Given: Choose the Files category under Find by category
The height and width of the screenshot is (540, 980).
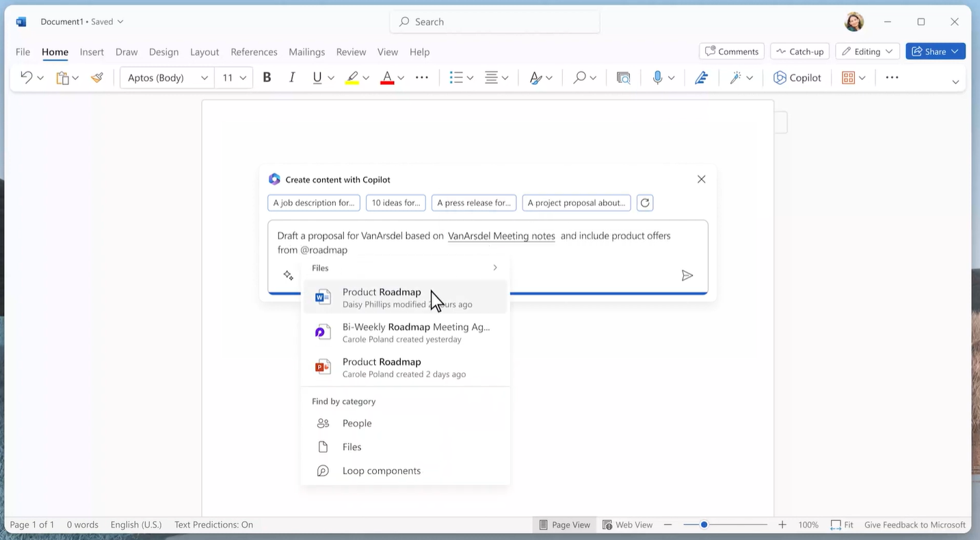Looking at the screenshot, I should click(406, 447).
